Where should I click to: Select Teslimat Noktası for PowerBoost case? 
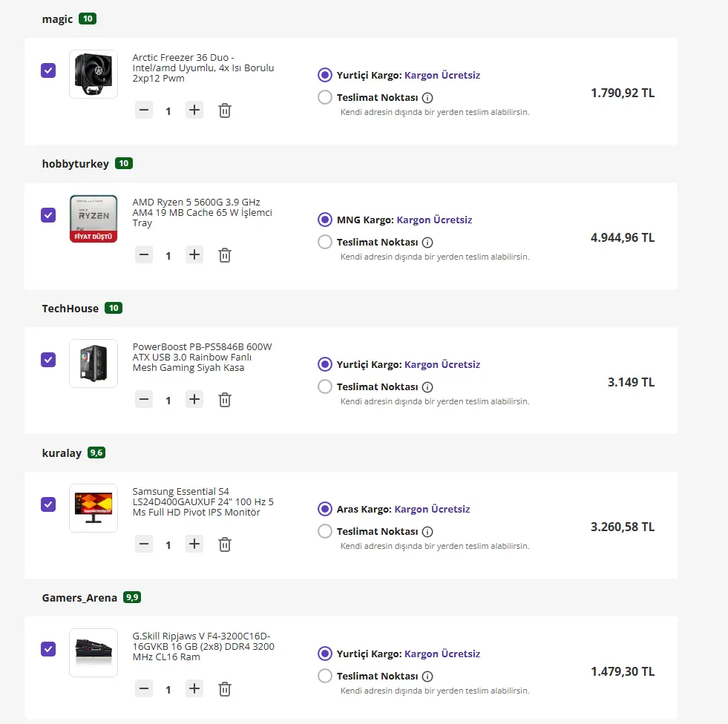[x=325, y=386]
